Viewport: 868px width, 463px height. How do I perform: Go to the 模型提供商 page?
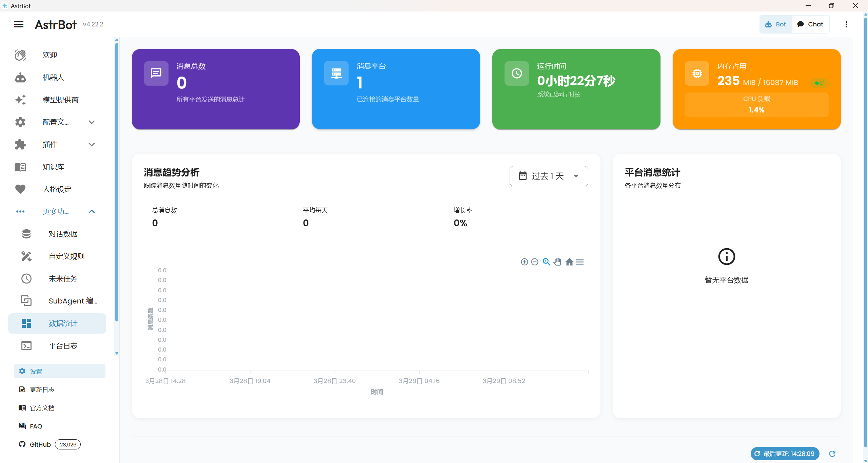click(60, 100)
